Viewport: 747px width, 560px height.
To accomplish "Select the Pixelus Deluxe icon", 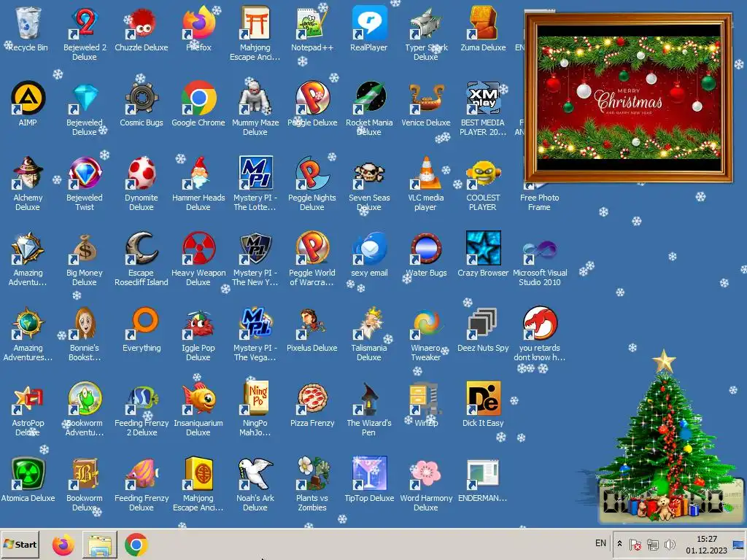I will tap(312, 323).
